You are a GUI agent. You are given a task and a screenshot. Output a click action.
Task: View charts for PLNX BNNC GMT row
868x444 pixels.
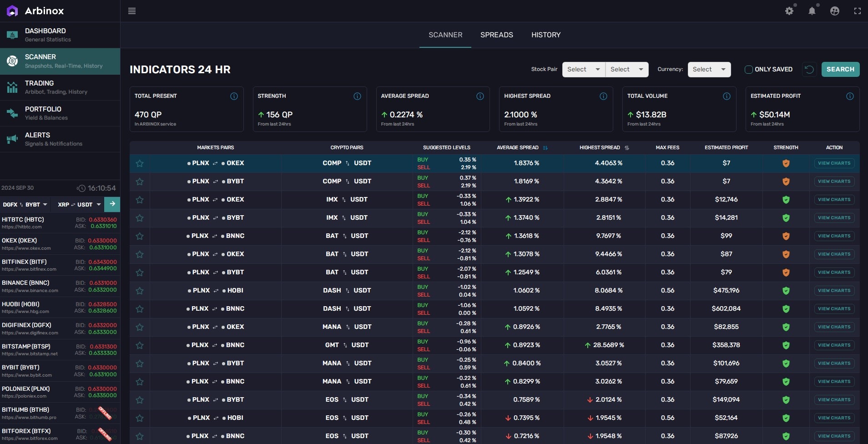(x=834, y=345)
